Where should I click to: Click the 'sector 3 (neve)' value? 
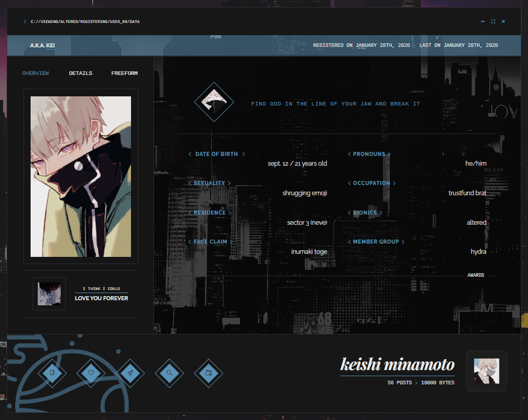tap(307, 222)
